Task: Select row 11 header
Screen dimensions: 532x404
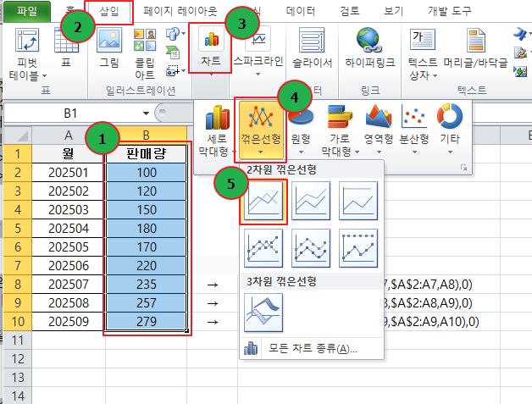Action: click(18, 340)
